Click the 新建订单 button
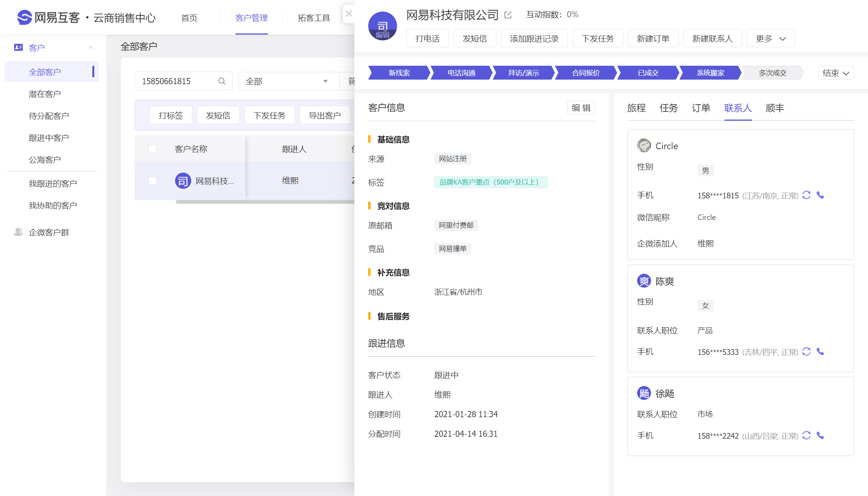Viewport: 868px width, 496px height. pyautogui.click(x=653, y=38)
